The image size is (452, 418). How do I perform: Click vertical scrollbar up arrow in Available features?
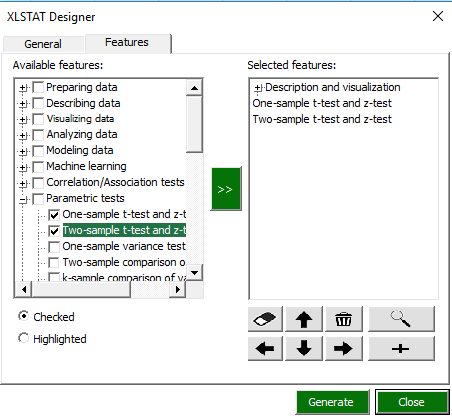click(x=194, y=88)
